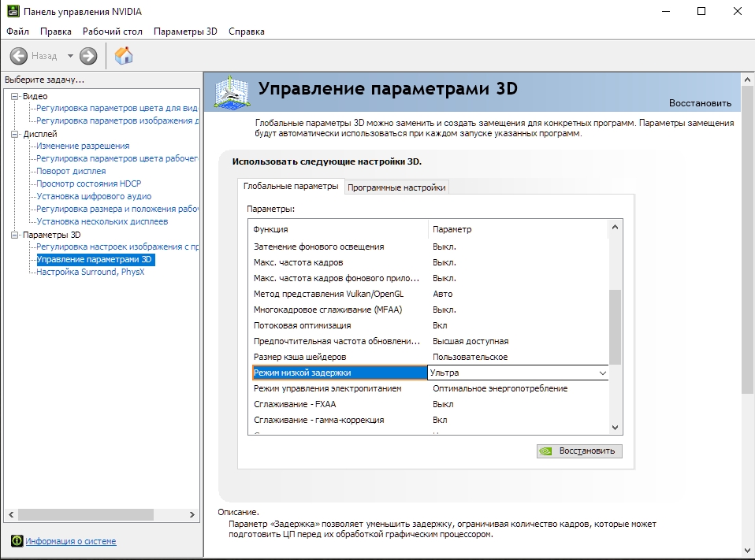Select Макс. частота кадров row
This screenshot has height=560, width=755.
tap(429, 263)
